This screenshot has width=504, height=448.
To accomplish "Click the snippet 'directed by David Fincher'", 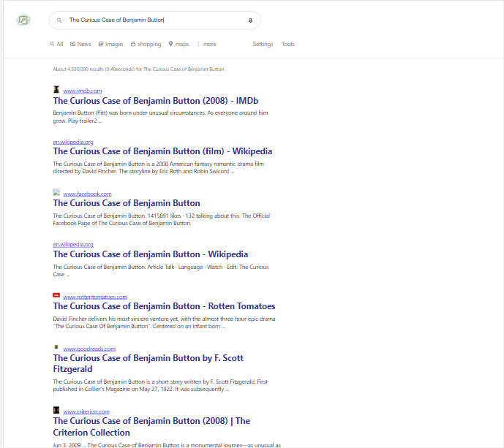I will [x=159, y=167].
